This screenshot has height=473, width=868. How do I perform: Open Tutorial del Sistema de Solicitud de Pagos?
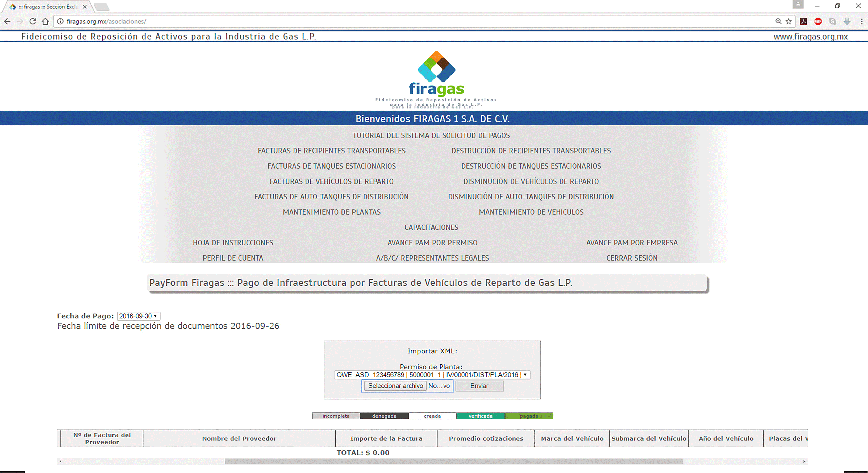click(431, 135)
